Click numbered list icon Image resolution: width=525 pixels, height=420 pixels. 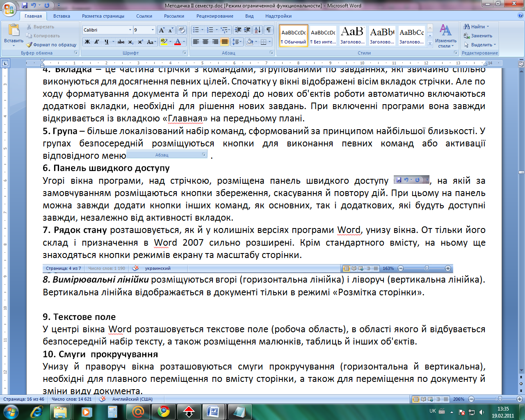coord(210,30)
